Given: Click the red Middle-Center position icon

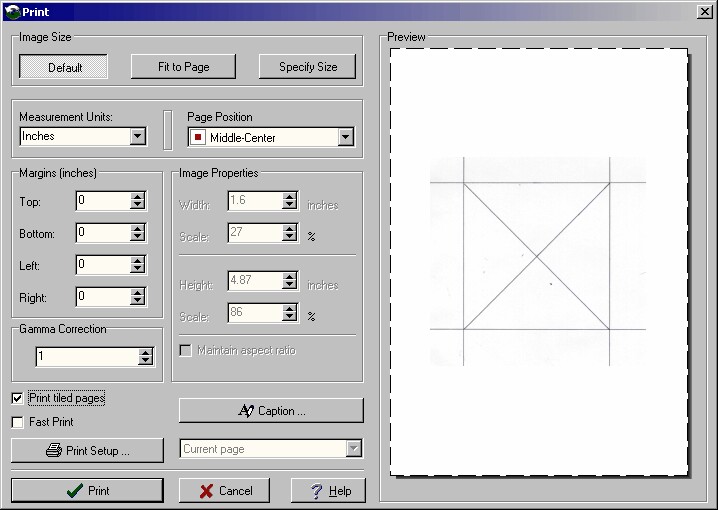Looking at the screenshot, I should (198, 137).
